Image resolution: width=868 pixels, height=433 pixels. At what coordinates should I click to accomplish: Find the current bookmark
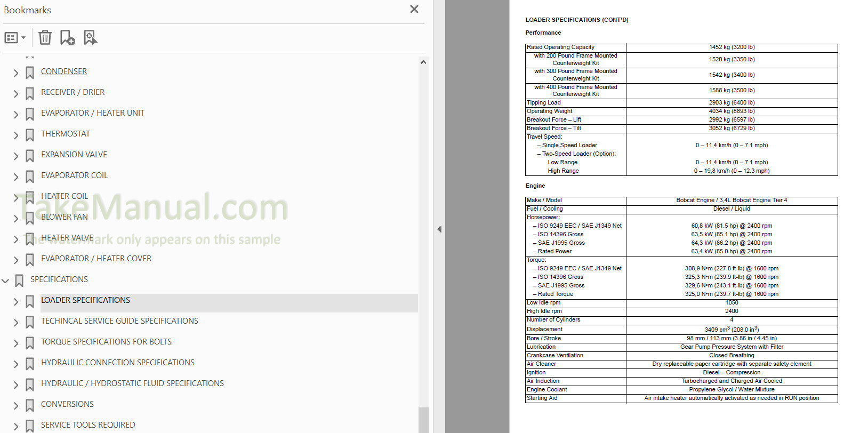[x=90, y=37]
